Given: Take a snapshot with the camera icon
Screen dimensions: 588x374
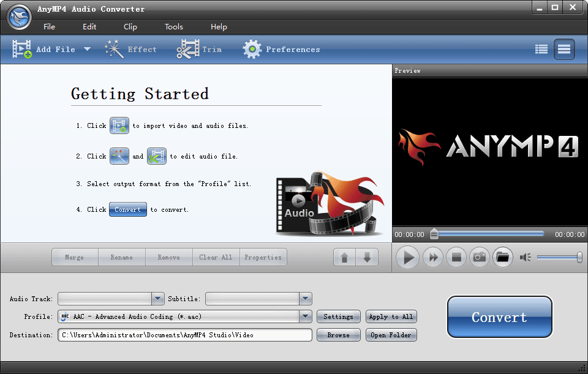Looking at the screenshot, I should pyautogui.click(x=480, y=257).
